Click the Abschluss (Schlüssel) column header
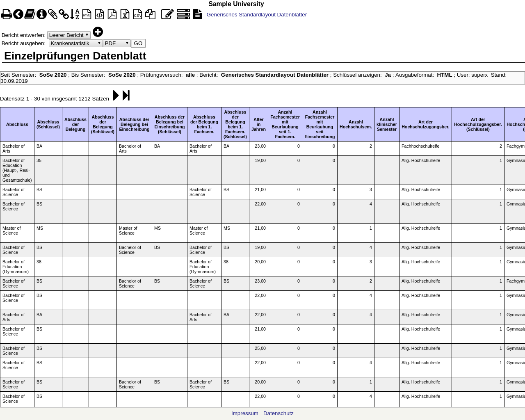Screen dimensions: 525x420 pos(48,124)
